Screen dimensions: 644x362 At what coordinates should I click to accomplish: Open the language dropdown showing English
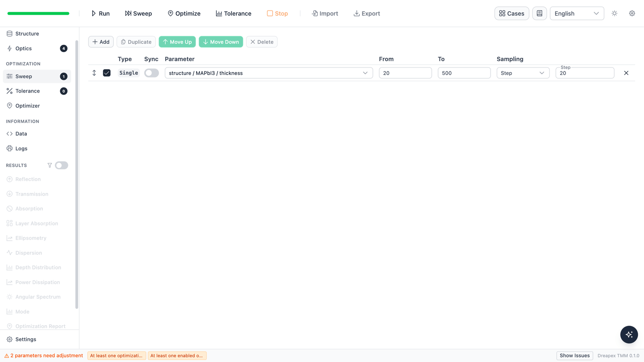pos(577,13)
